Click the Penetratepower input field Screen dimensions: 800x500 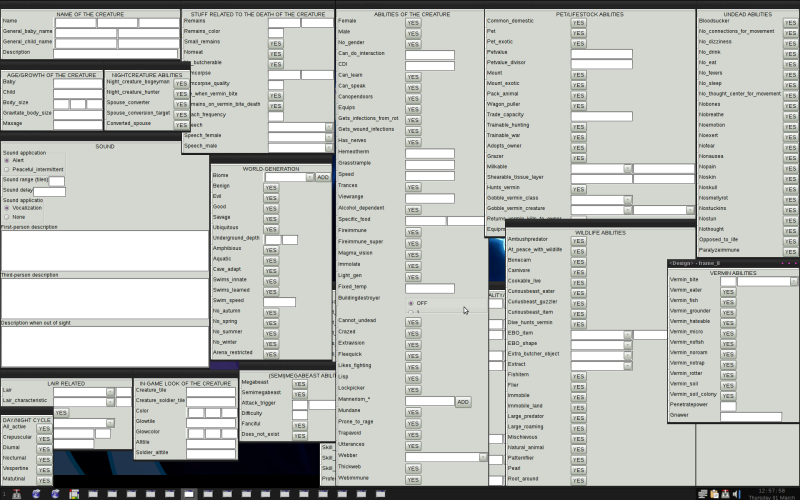pos(728,407)
